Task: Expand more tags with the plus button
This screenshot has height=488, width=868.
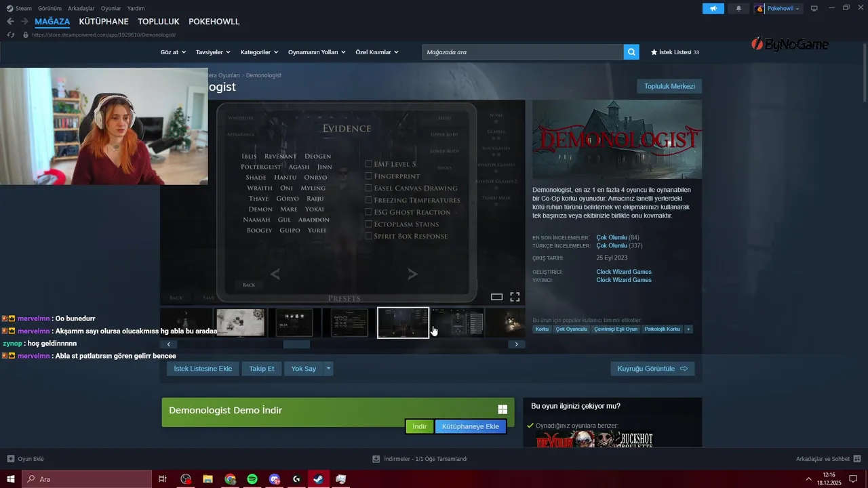Action: [x=688, y=329]
